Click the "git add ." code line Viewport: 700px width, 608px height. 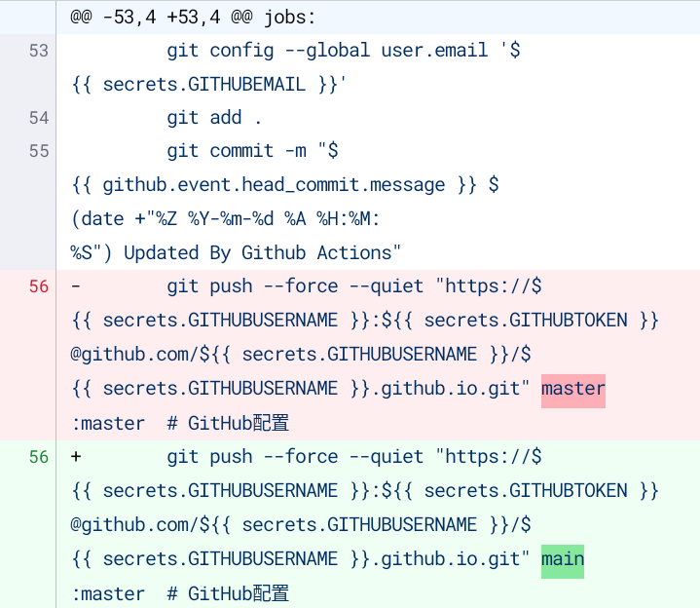[214, 118]
